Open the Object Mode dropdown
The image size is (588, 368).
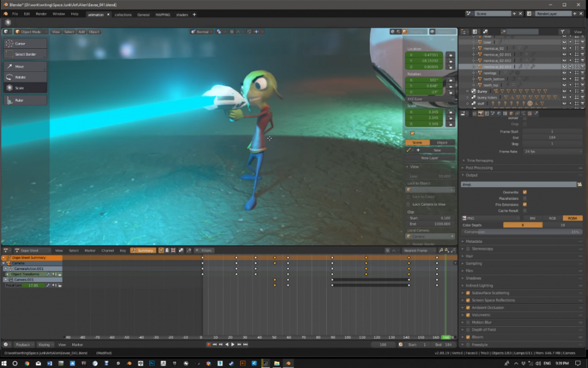31,32
